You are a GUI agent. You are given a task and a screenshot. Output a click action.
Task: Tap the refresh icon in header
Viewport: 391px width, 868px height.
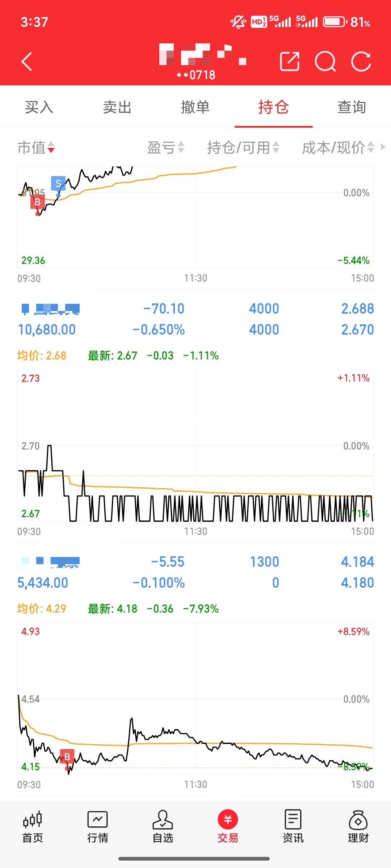coord(361,61)
